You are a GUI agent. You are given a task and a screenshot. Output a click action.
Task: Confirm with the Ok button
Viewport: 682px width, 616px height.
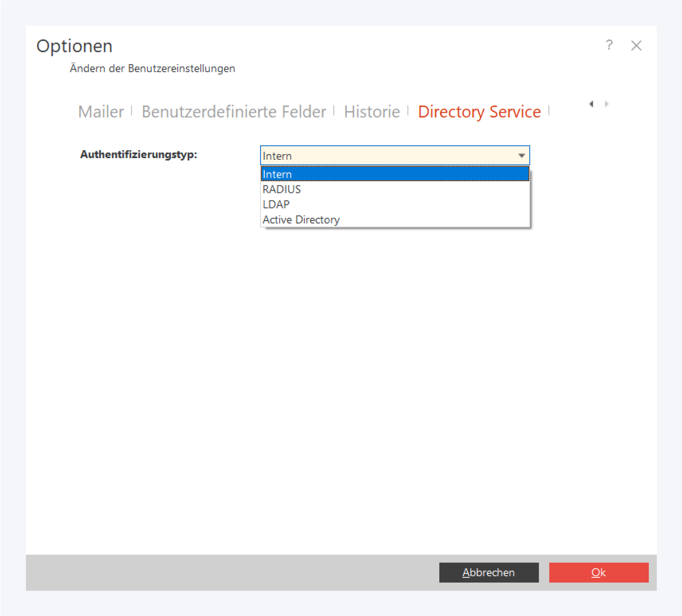(x=599, y=572)
